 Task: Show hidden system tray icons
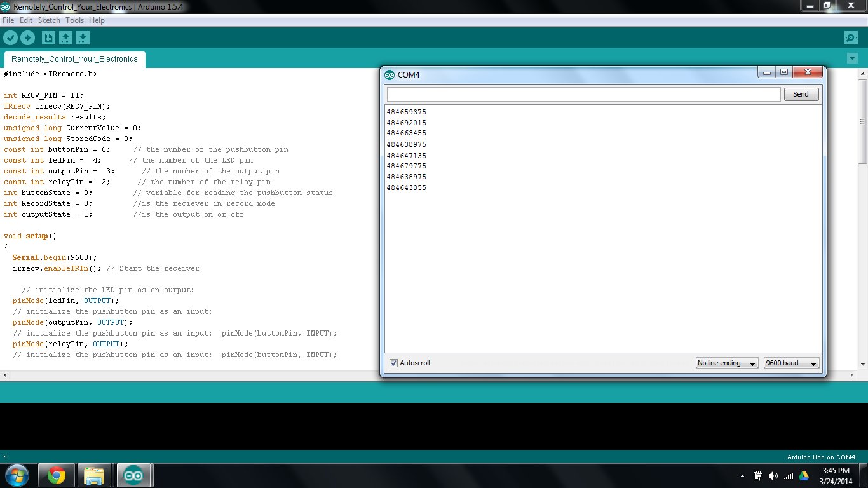click(x=743, y=476)
